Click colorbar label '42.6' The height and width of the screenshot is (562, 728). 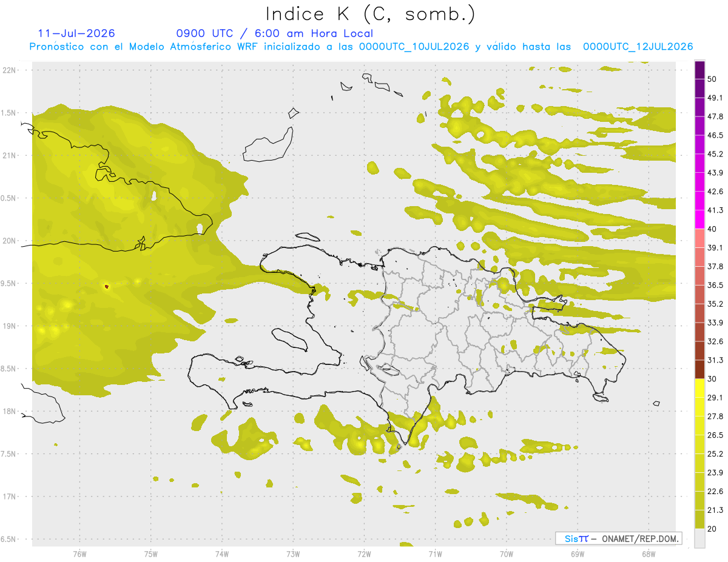pos(715,192)
